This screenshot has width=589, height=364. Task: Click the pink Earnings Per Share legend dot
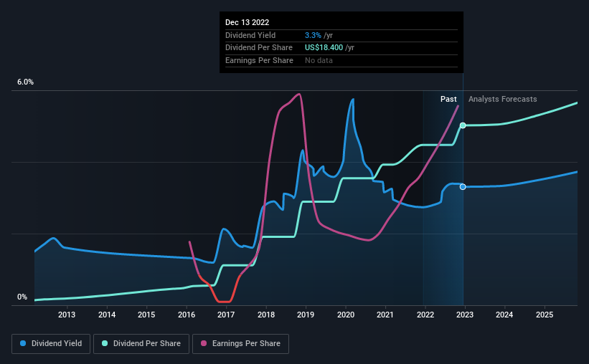[204, 343]
